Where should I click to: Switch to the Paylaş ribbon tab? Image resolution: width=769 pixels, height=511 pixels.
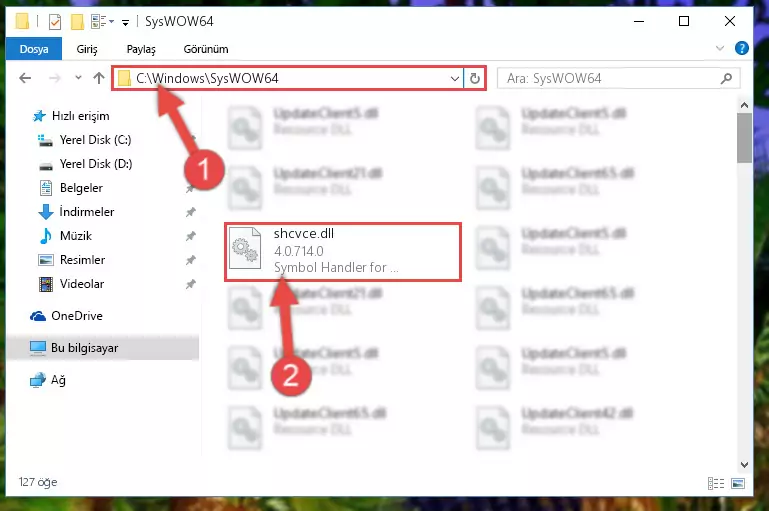(x=141, y=49)
